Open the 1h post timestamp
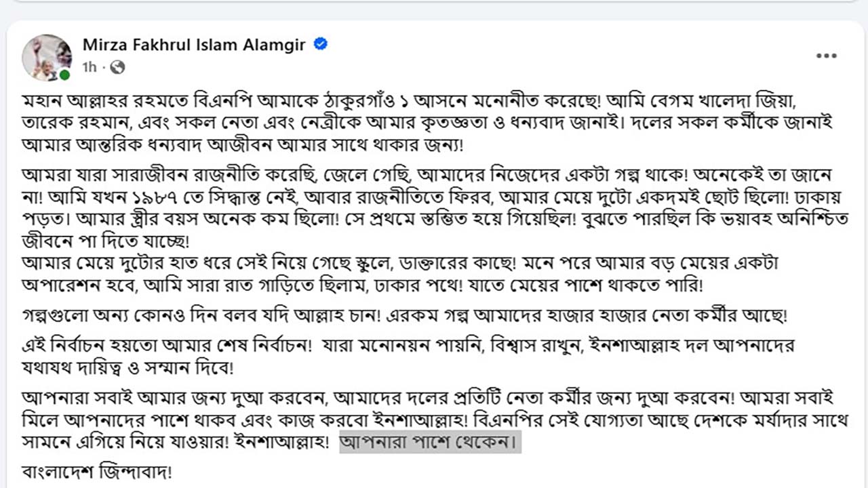Viewport: 868px width, 488px height. [x=90, y=67]
